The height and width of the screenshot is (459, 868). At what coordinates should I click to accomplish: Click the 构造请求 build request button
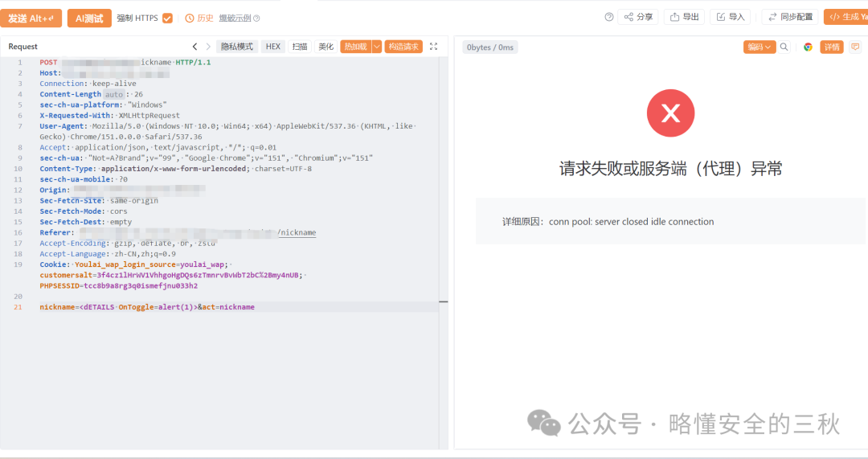tap(403, 47)
